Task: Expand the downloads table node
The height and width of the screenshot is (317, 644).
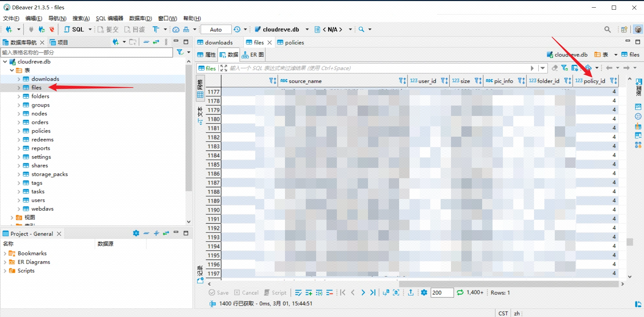Action: point(19,79)
